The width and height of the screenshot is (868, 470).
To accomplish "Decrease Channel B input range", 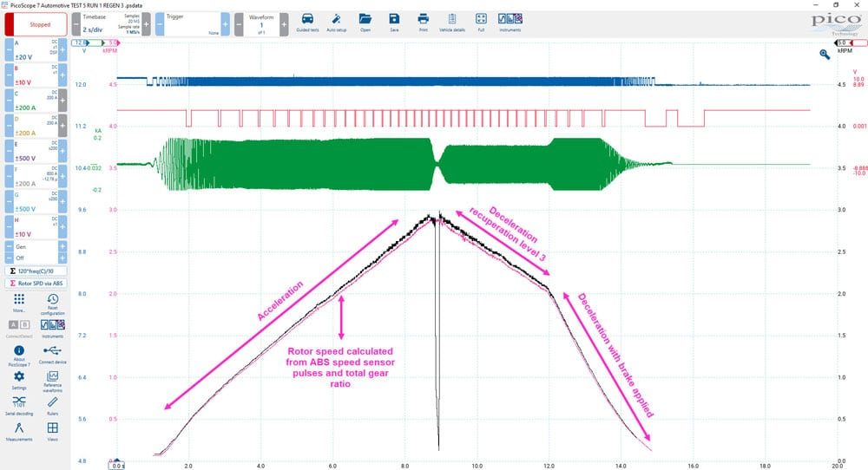I will pyautogui.click(x=10, y=75).
